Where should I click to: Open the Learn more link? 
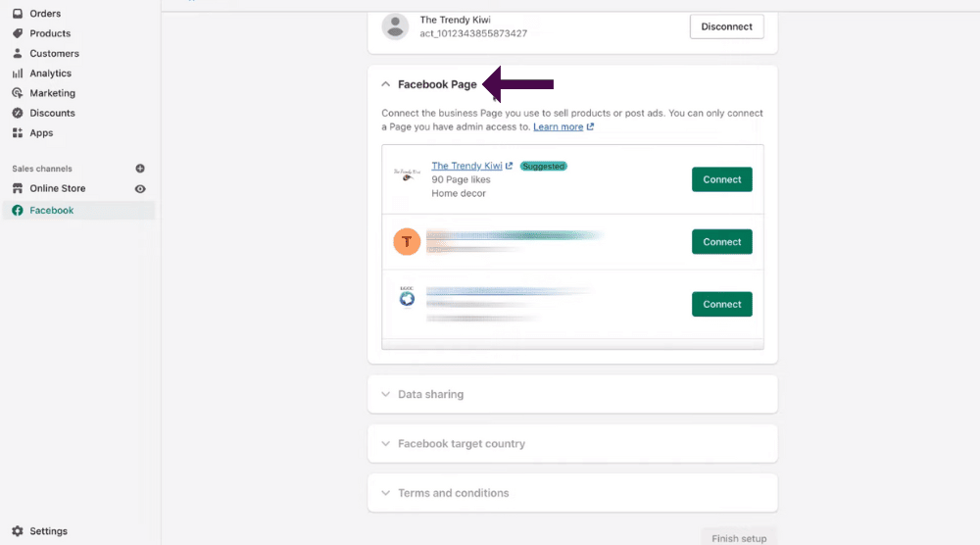coord(559,126)
